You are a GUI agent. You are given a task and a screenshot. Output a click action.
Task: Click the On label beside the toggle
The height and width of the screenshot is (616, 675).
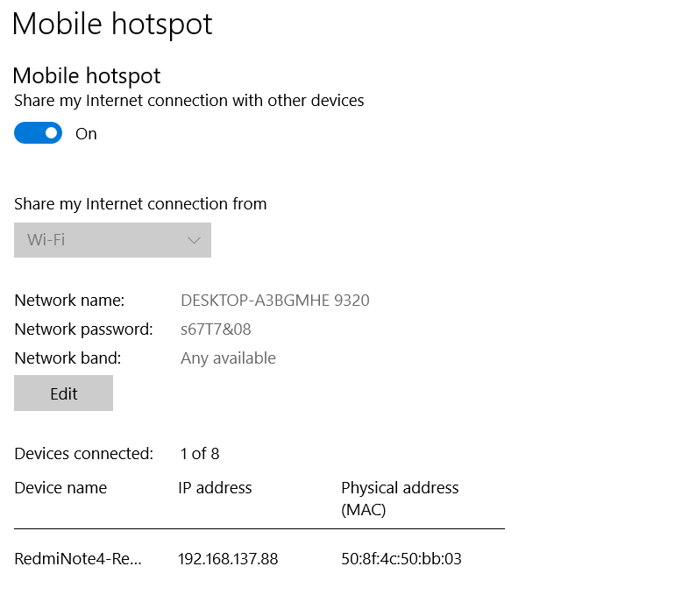click(86, 134)
